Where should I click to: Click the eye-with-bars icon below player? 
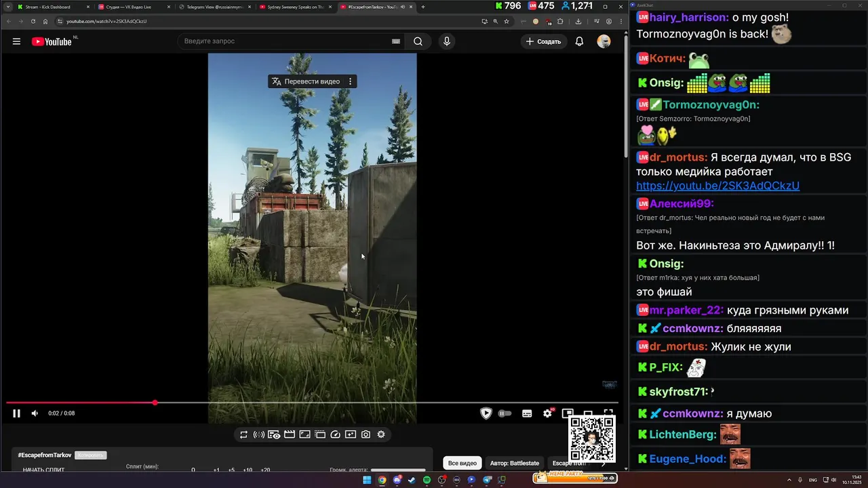[x=274, y=434]
